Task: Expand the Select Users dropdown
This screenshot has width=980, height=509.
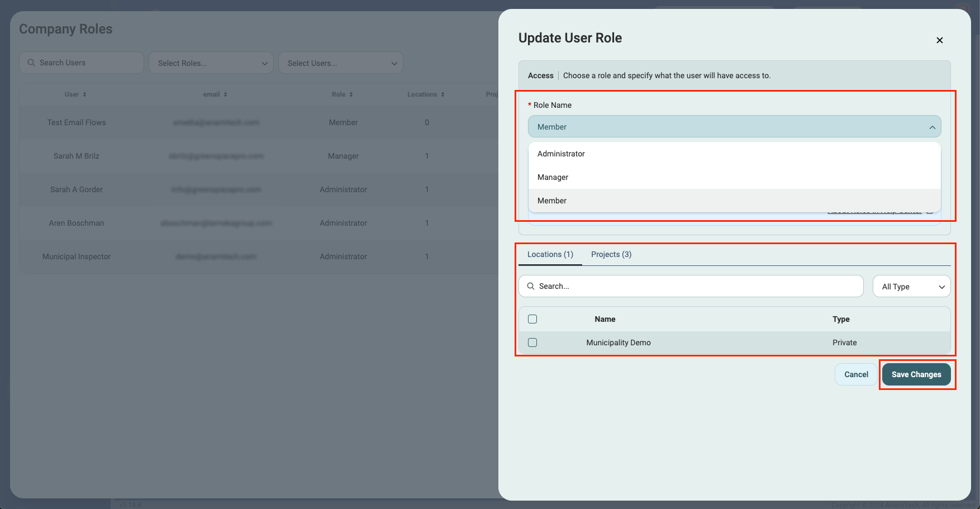Action: pos(340,63)
